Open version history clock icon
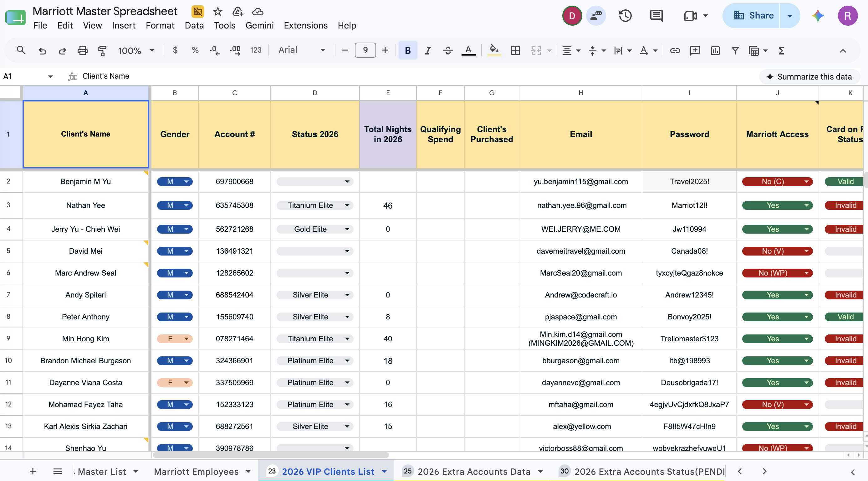868x481 pixels. [625, 16]
